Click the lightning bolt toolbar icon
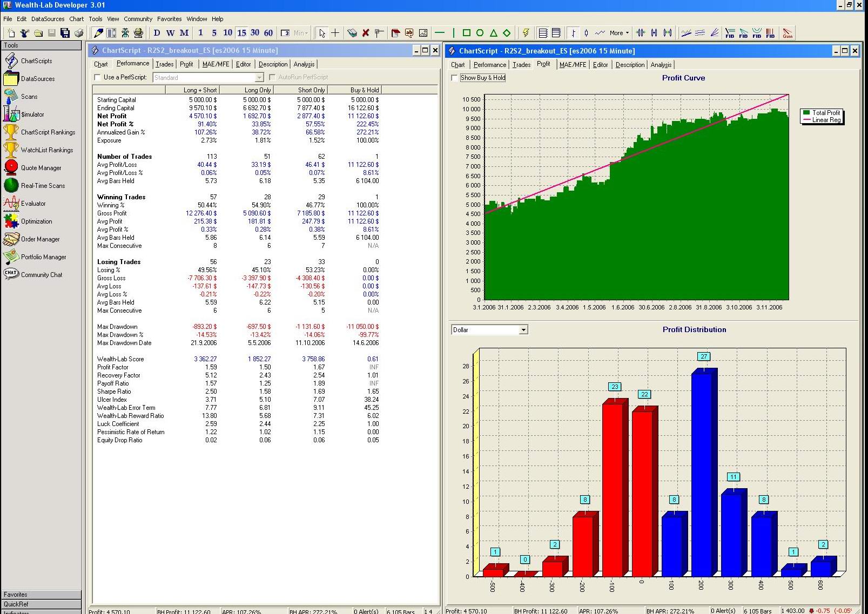The image size is (868, 614). pos(526,33)
